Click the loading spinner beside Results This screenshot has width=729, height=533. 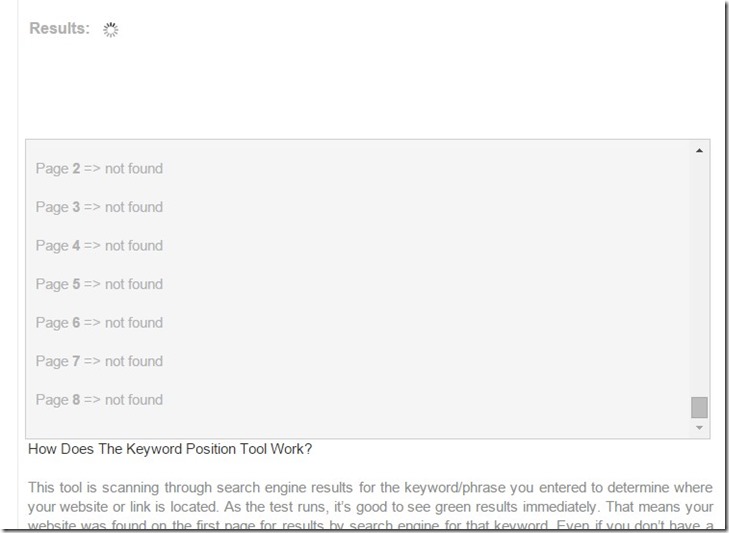111,29
